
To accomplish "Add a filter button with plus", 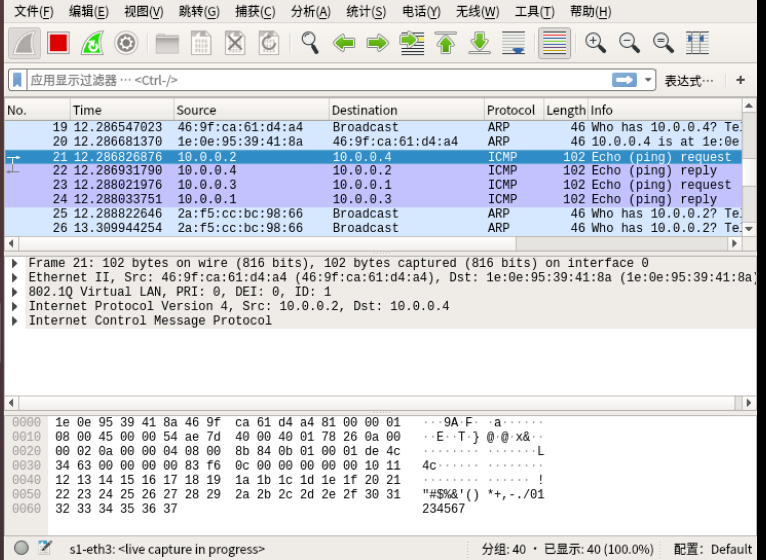I will (x=740, y=80).
